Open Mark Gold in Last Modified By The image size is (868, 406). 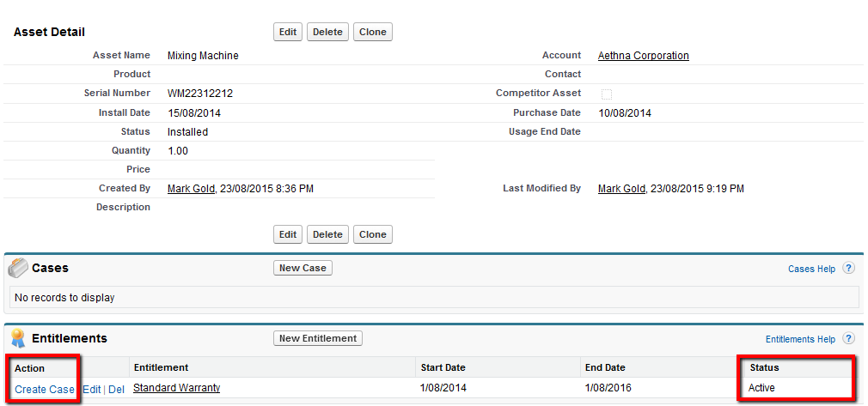tap(621, 189)
